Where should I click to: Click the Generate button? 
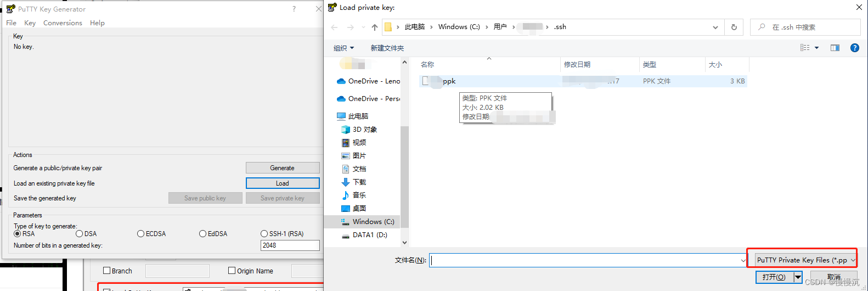click(283, 168)
